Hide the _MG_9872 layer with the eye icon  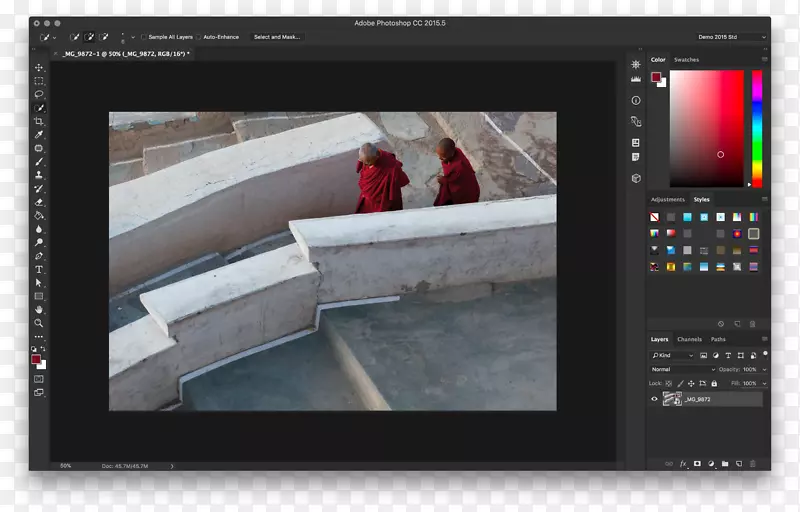(655, 399)
